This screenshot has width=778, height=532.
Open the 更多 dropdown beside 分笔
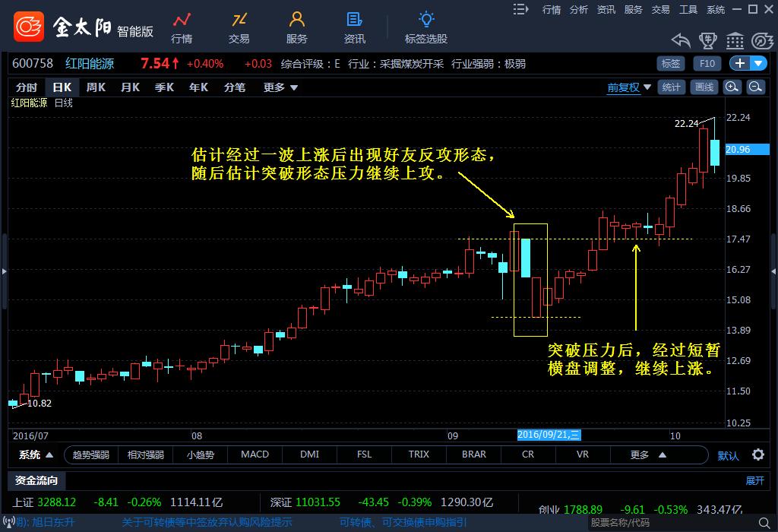click(277, 87)
